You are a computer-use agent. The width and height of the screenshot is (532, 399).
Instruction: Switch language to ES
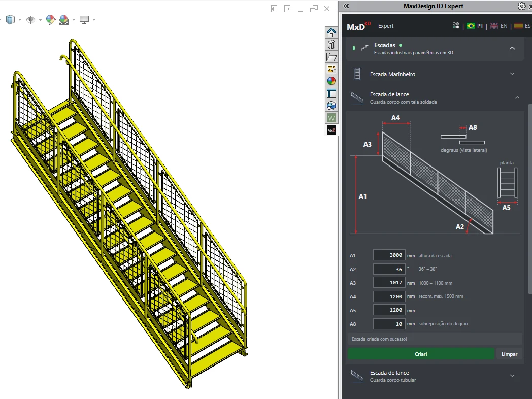pos(522,26)
